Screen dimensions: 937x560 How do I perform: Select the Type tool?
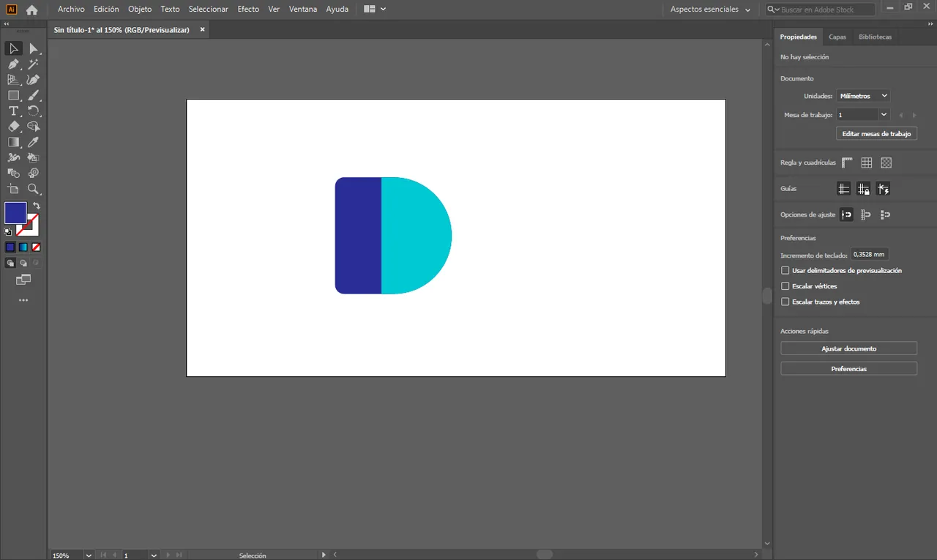click(x=13, y=111)
